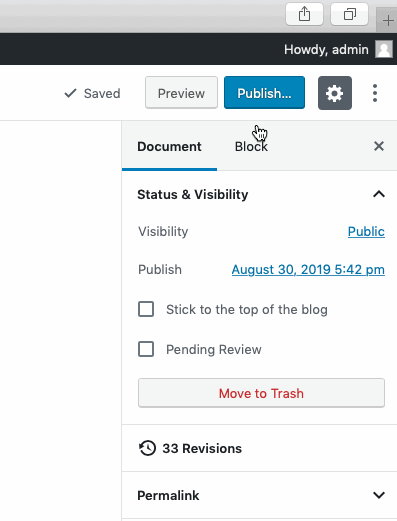Click the browser share icon
The height and width of the screenshot is (521, 397).
pyautogui.click(x=304, y=14)
